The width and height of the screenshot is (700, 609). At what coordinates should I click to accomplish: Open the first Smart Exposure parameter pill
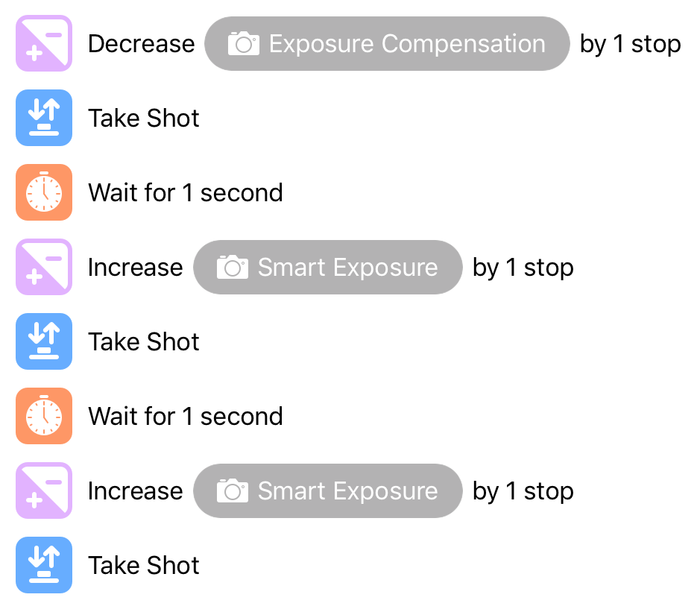tap(328, 268)
